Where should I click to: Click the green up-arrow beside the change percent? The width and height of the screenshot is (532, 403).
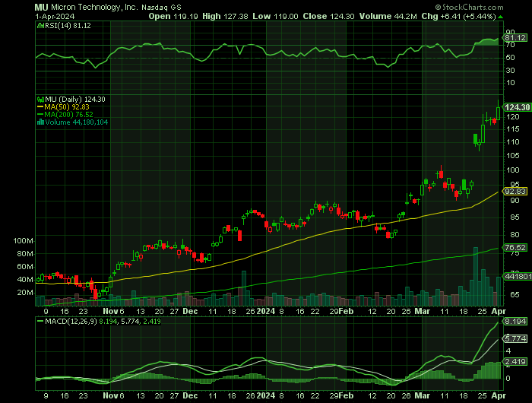pos(500,17)
